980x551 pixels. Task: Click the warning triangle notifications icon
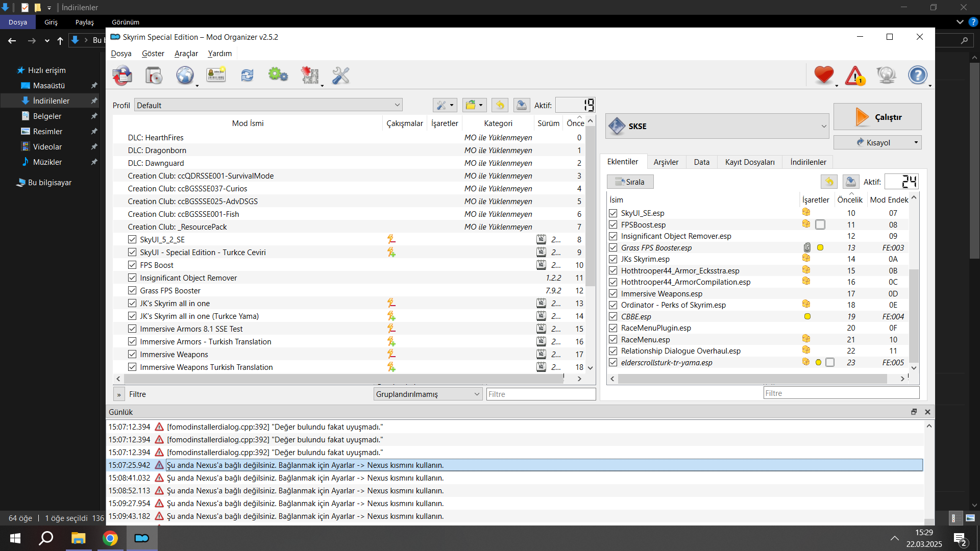855,76
